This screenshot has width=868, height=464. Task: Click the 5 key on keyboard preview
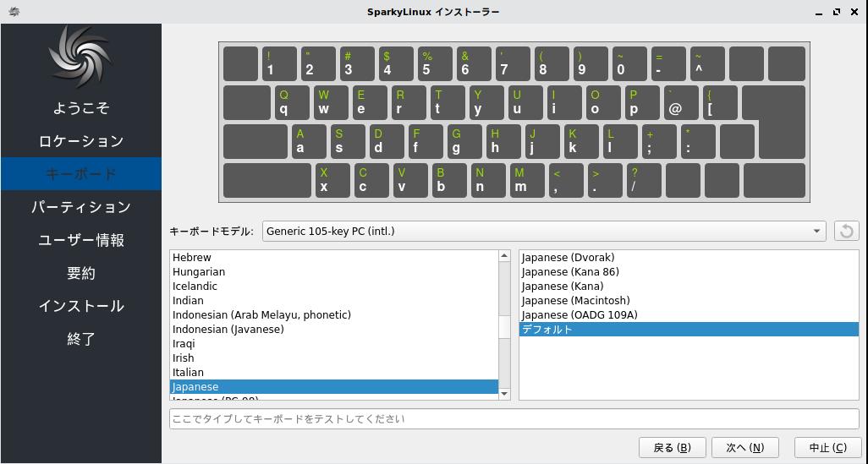pyautogui.click(x=435, y=63)
